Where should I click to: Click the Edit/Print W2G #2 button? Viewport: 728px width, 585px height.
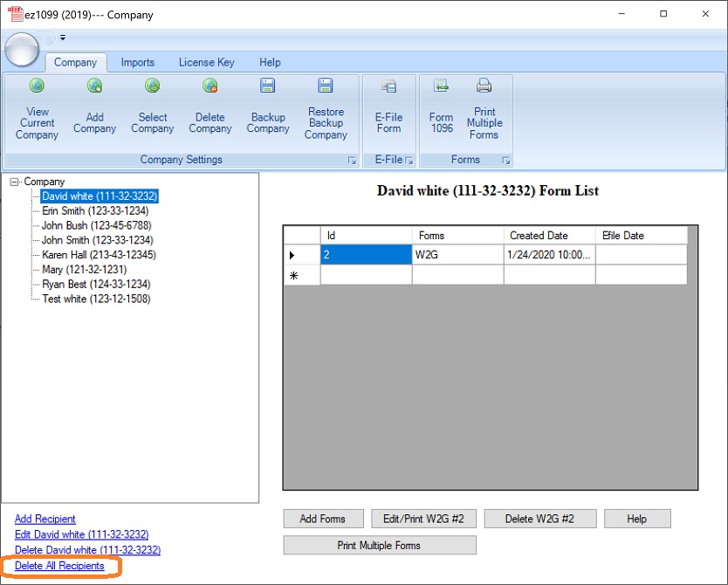click(x=423, y=519)
